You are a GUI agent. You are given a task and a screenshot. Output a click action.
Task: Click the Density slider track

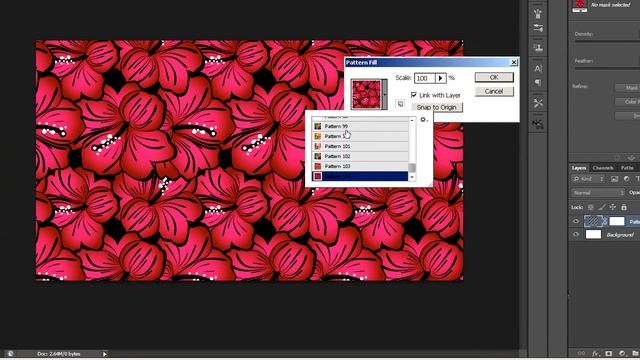coord(607,42)
